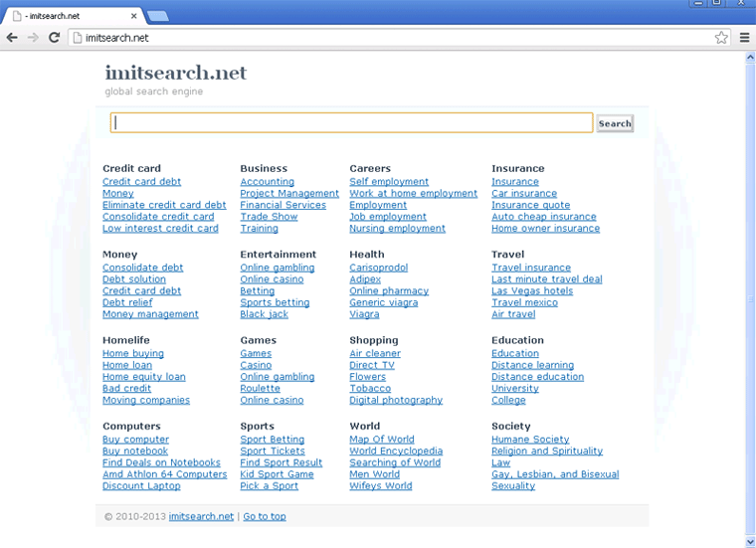Click the scrollbar down arrow
Screen dimensions: 756x548
[750, 541]
